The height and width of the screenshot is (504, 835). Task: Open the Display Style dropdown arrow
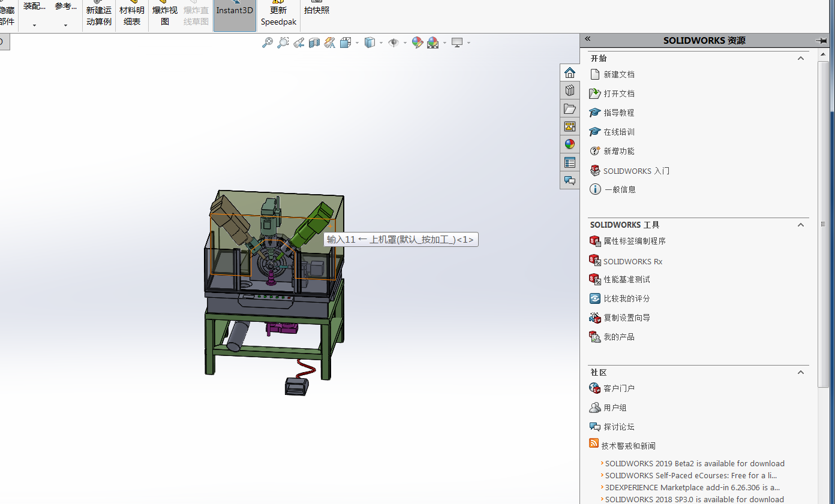(382, 43)
